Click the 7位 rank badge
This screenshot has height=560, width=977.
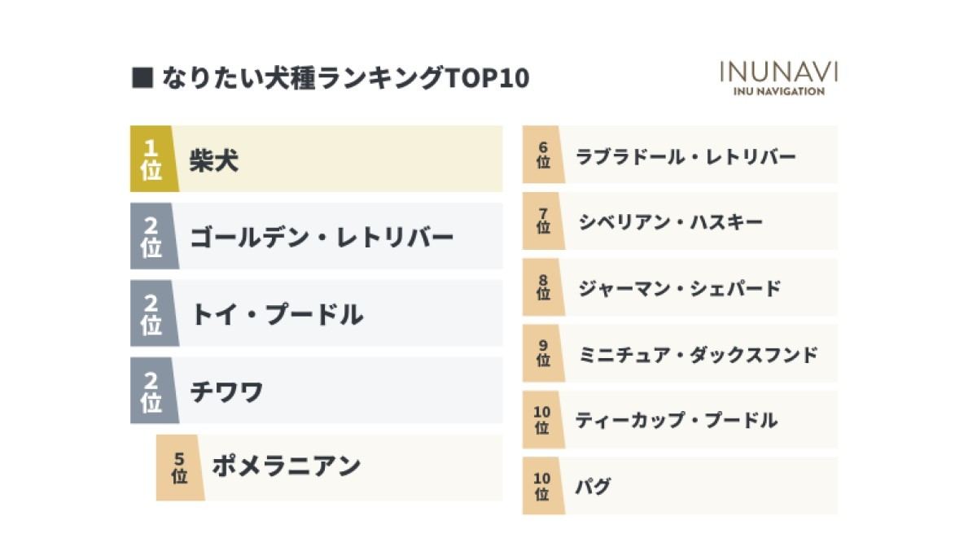point(542,221)
